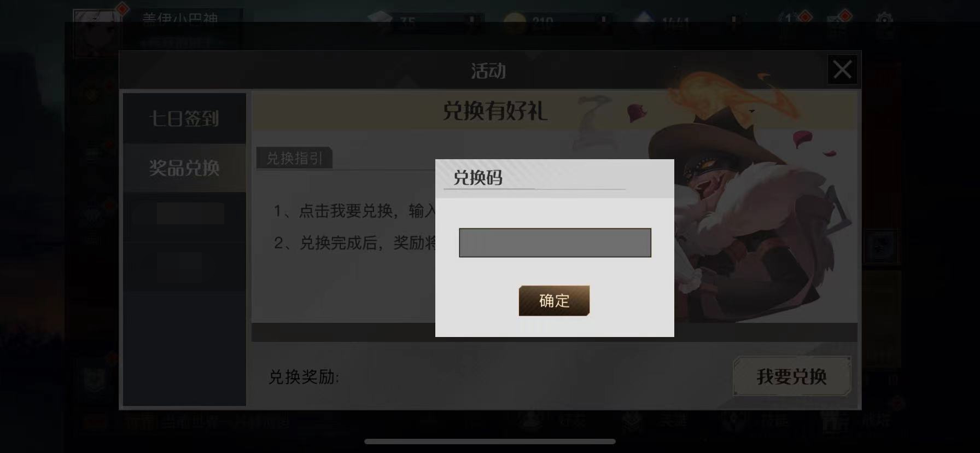Select the 奖品兑换 tab

[184, 167]
